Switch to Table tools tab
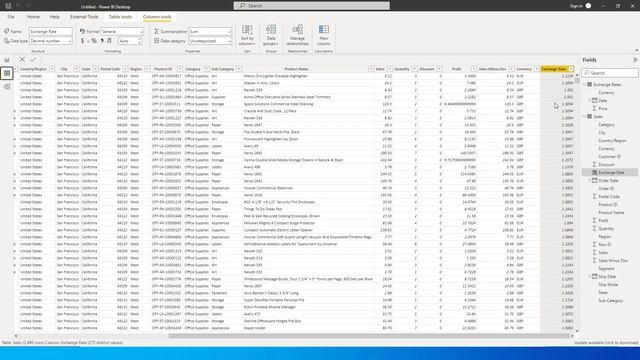Screen dimensions: 640x360 click(120, 17)
